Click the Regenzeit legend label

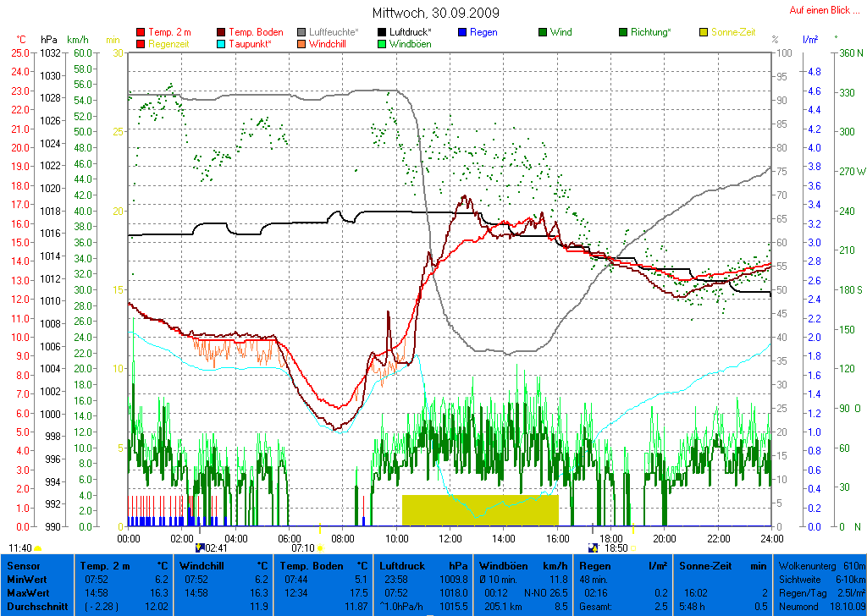tap(170, 44)
